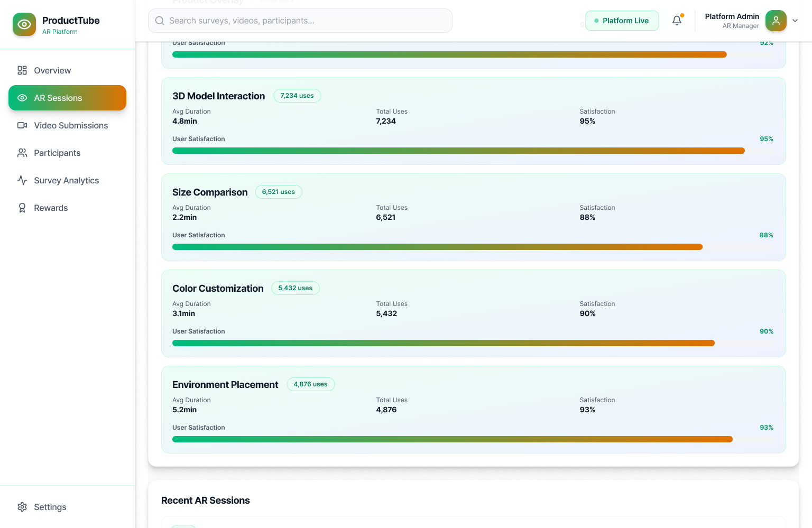Viewport: 812px width, 528px height.
Task: Open Rewards using the medal icon
Action: tap(22, 208)
